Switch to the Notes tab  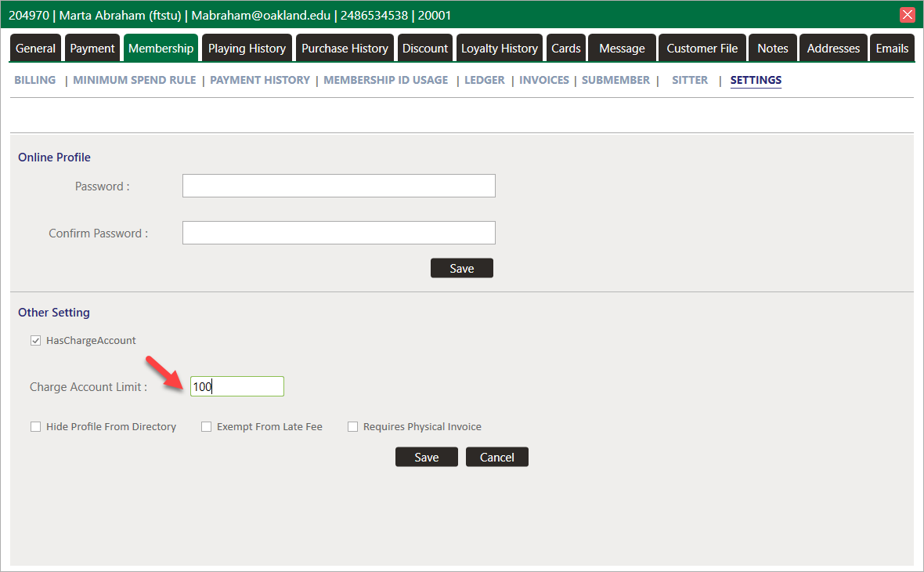click(773, 49)
